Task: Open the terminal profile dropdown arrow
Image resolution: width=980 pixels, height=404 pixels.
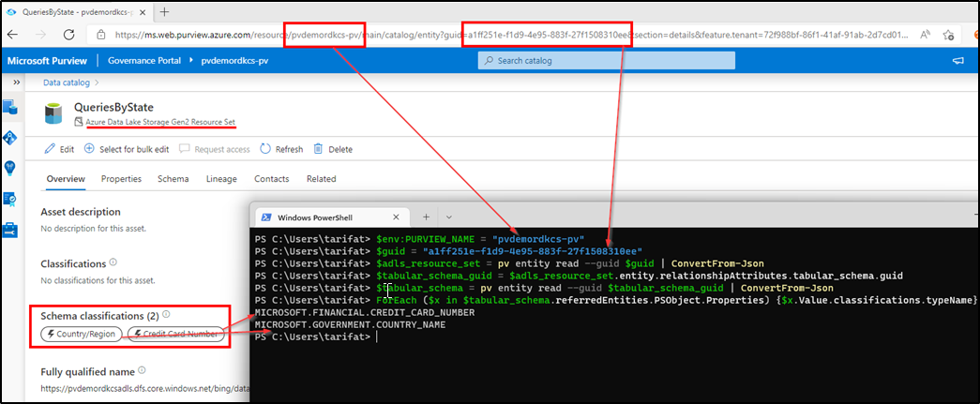Action: pyautogui.click(x=449, y=217)
